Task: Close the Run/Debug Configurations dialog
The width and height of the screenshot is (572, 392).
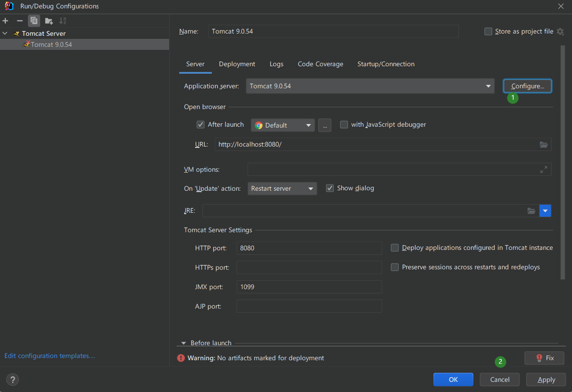Action: [561, 6]
